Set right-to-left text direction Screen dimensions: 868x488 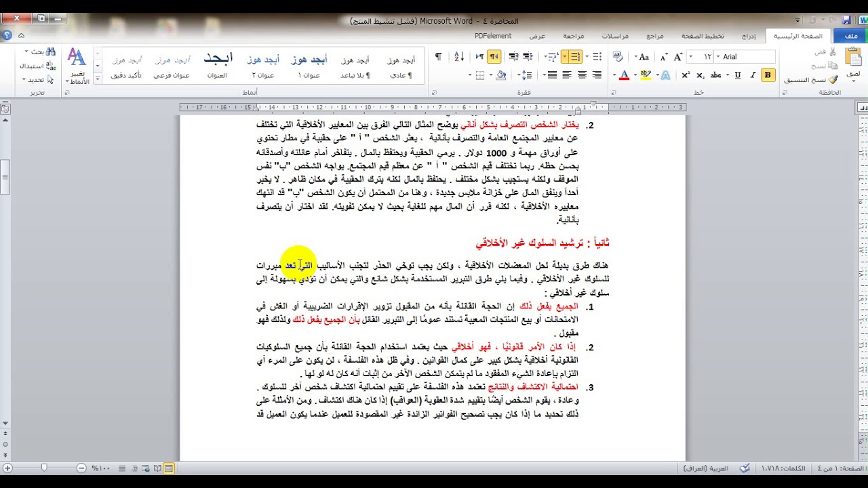[x=494, y=57]
